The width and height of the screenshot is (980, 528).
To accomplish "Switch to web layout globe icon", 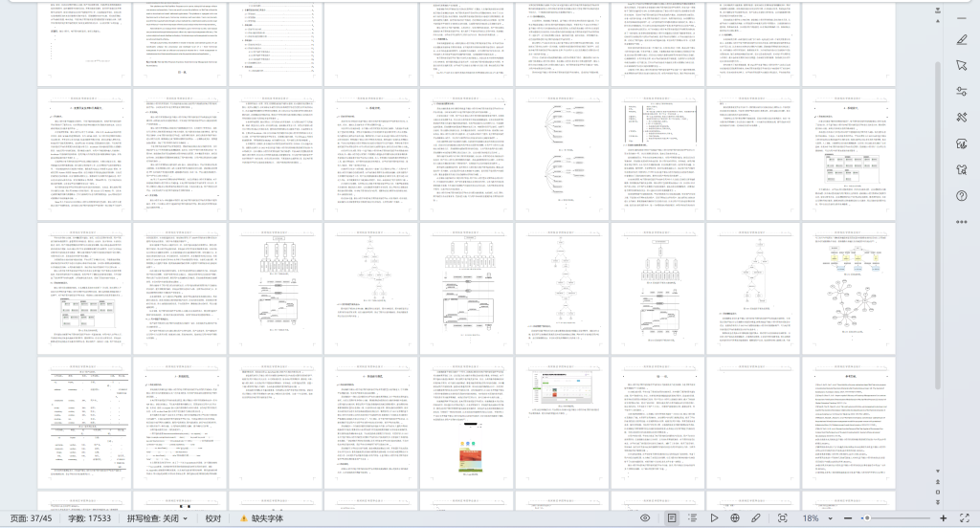I will click(x=735, y=518).
